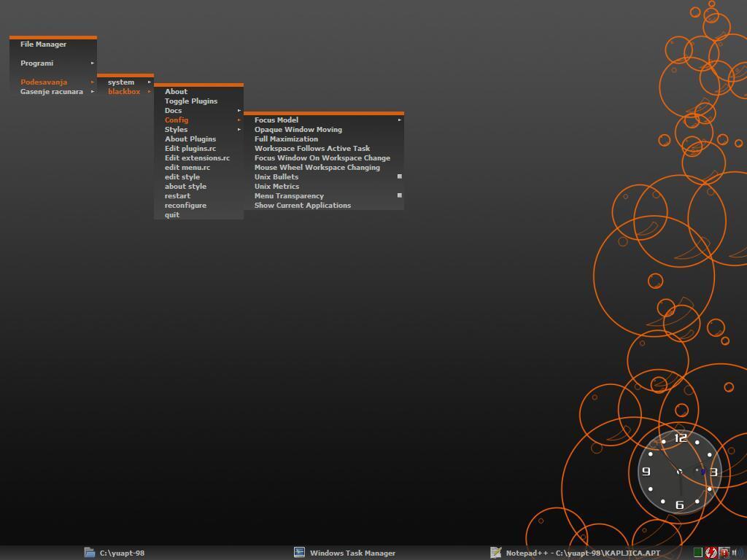Screen dimensions: 747x560
Task: Click the folder icon for C:\yuapt-98 task
Action: [x=90, y=553]
